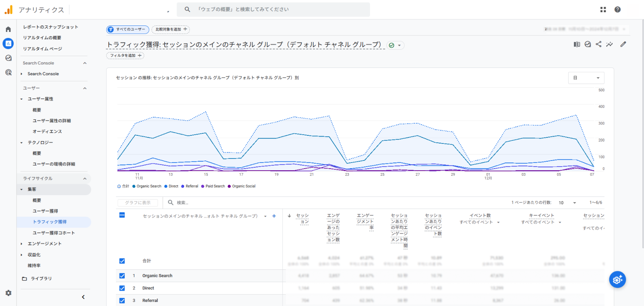Open rows per page dropdown
The width and height of the screenshot is (644, 306).
pyautogui.click(x=567, y=203)
